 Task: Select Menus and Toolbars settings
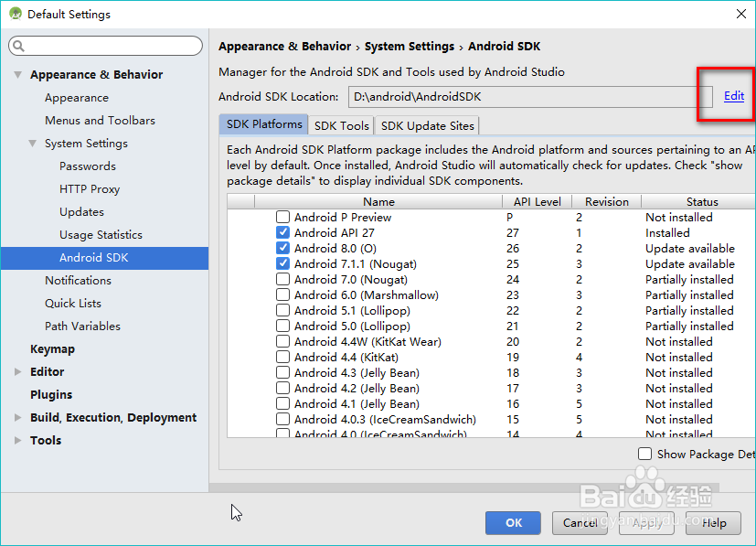click(x=100, y=121)
